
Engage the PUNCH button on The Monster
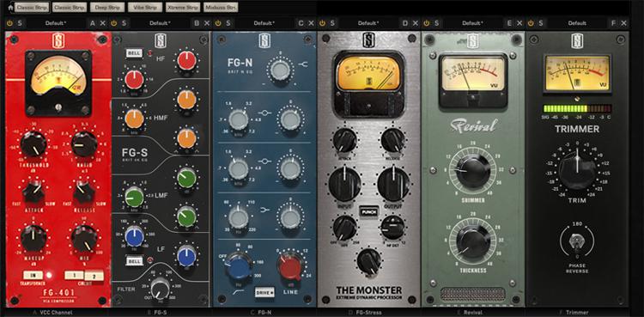click(x=369, y=211)
